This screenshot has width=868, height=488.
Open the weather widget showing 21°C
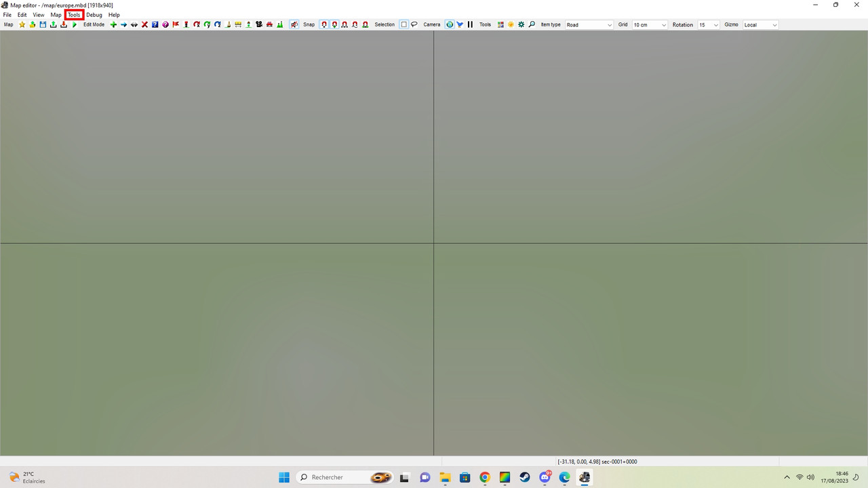coord(27,477)
